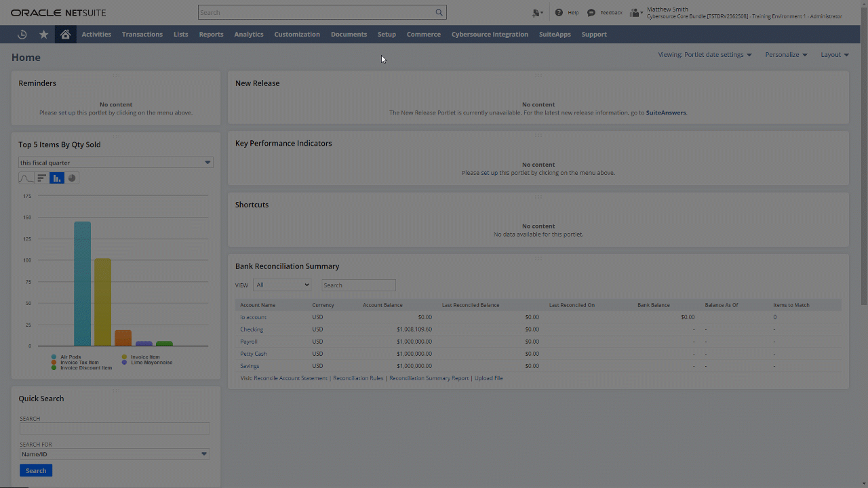The height and width of the screenshot is (488, 868).
Task: Open the Feedback speech bubble icon
Action: [x=591, y=13]
